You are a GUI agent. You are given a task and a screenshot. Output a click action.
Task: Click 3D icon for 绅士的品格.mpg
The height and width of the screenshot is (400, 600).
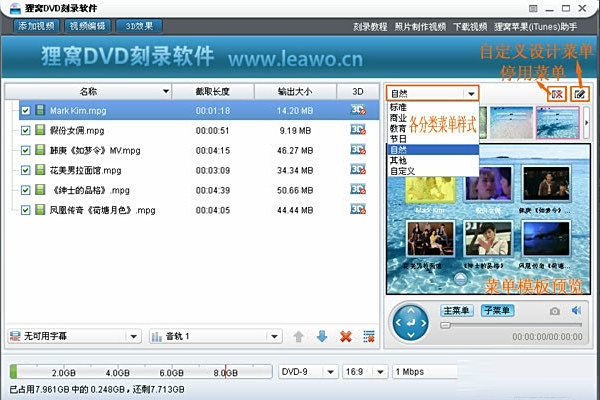[x=358, y=190]
